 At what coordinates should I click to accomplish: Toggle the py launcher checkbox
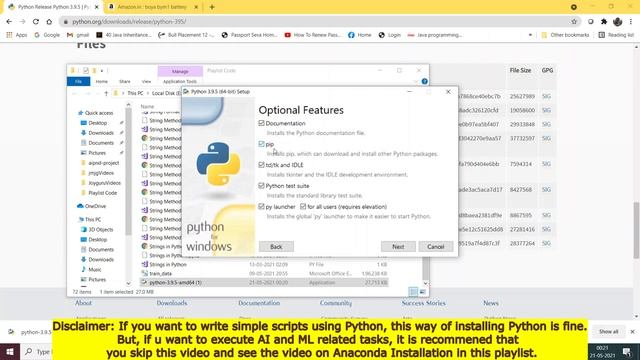tap(261, 207)
